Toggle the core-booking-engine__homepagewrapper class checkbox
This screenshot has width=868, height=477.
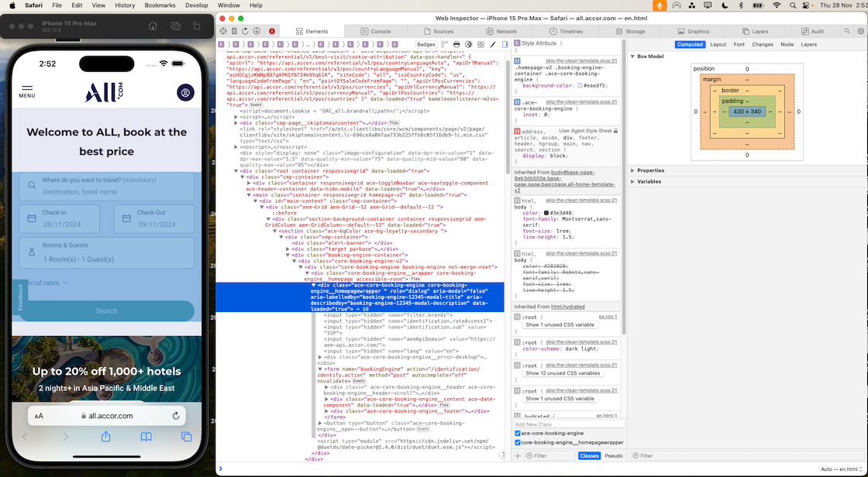click(518, 442)
